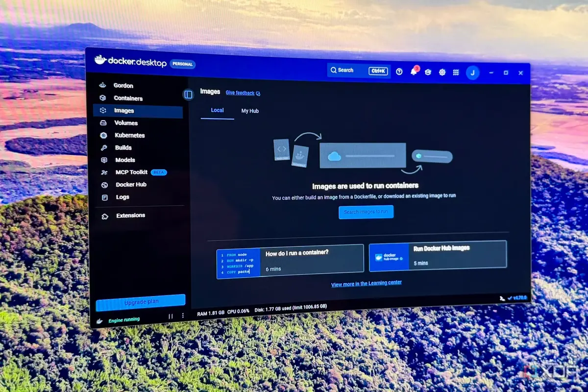Image resolution: width=588 pixels, height=392 pixels.
Task: Click the Containers cube icon
Action: tap(103, 98)
